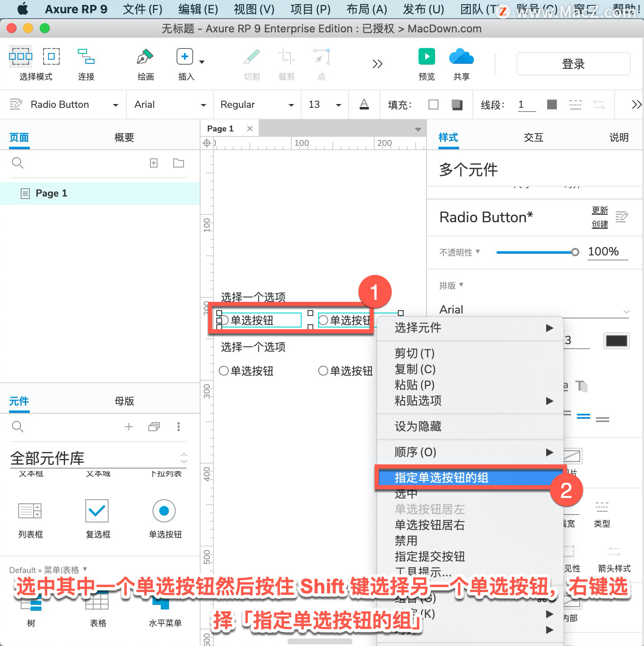The height and width of the screenshot is (646, 644).
Task: Click the add folder icon
Action: (179, 163)
